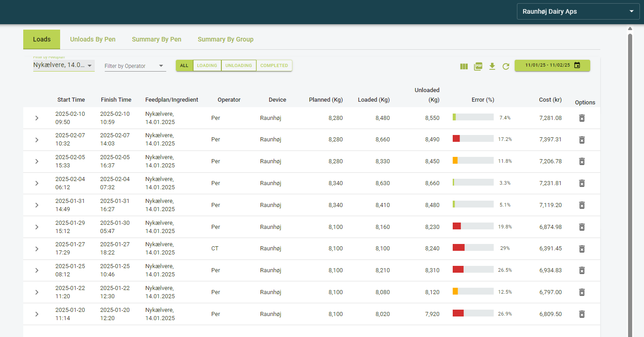Expand the 2025-02-10 09:50 load row
Image resolution: width=644 pixels, height=337 pixels.
[37, 118]
